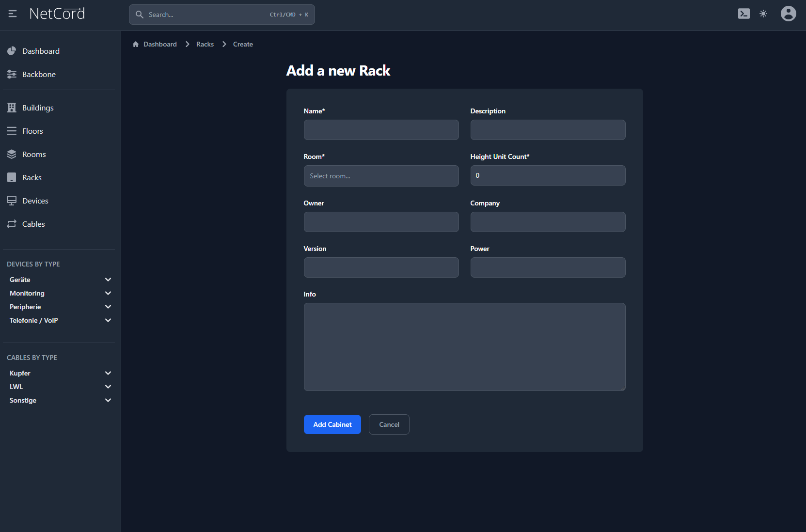
Task: Go to Devices in sidebar
Action: (x=35, y=201)
